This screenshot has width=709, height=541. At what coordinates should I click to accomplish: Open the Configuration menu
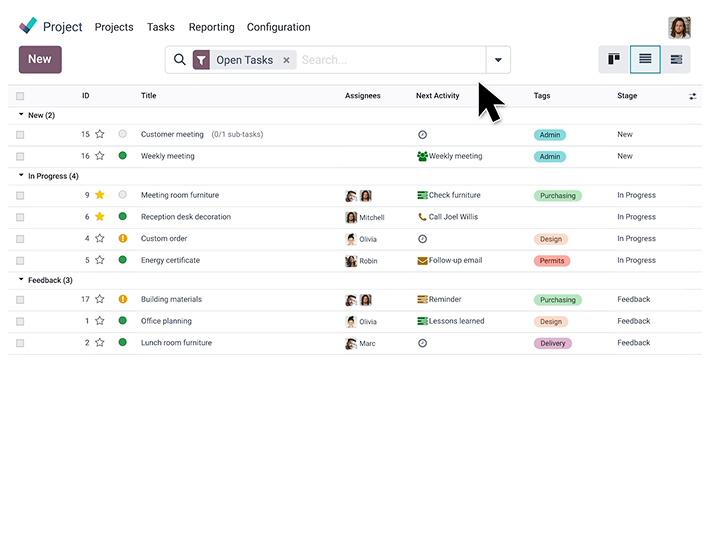click(x=278, y=27)
